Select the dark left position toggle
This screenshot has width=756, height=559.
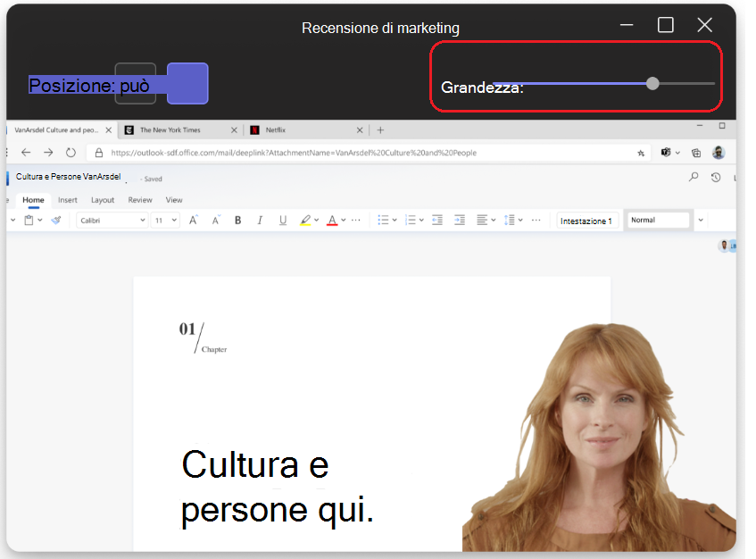(136, 83)
